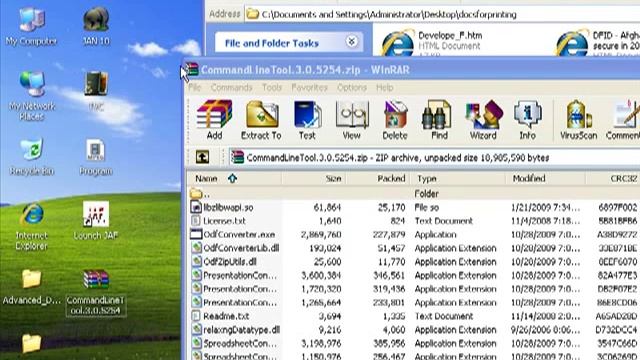Select the parent folder '..' row
This screenshot has height=360, width=640.
coord(413,193)
